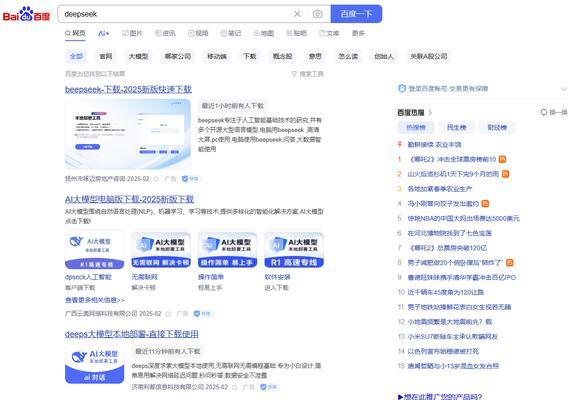The width and height of the screenshot is (585, 400).
Task: Refresh hot searches with 换一换
Action: (x=554, y=112)
